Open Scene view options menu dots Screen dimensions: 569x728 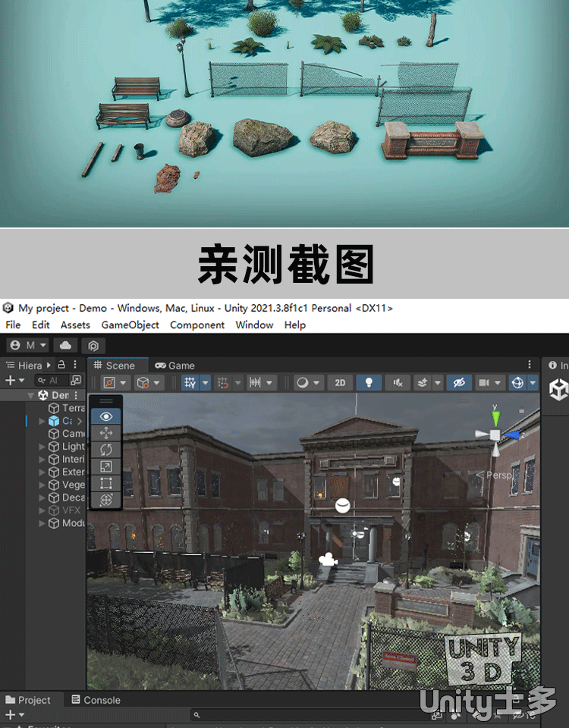tap(529, 365)
